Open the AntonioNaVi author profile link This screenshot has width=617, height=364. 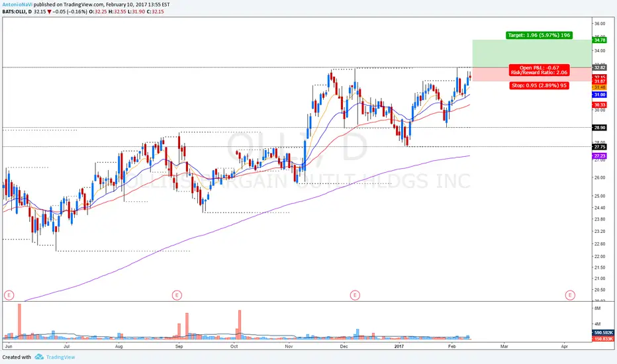pyautogui.click(x=17, y=5)
